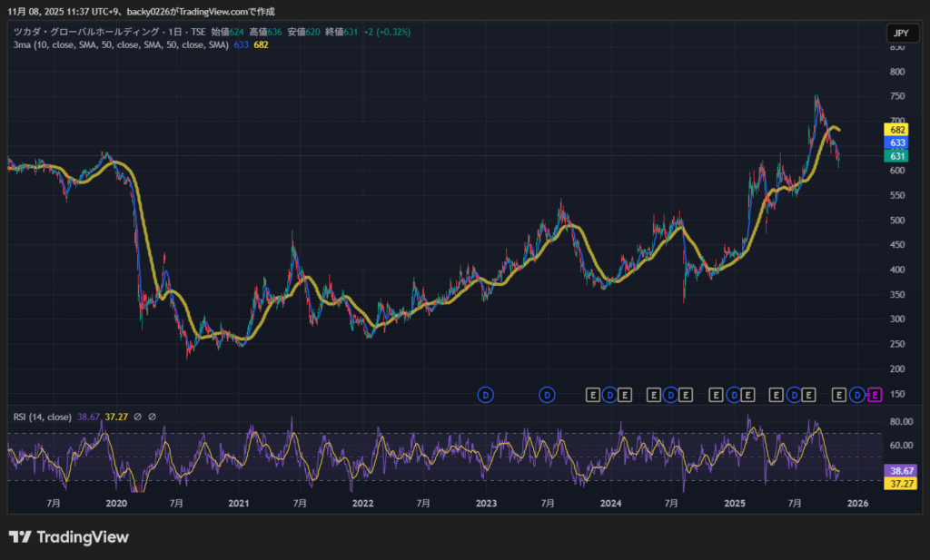This screenshot has width=930, height=560.
Task: Select the blue 633 price label on axis
Action: click(897, 143)
